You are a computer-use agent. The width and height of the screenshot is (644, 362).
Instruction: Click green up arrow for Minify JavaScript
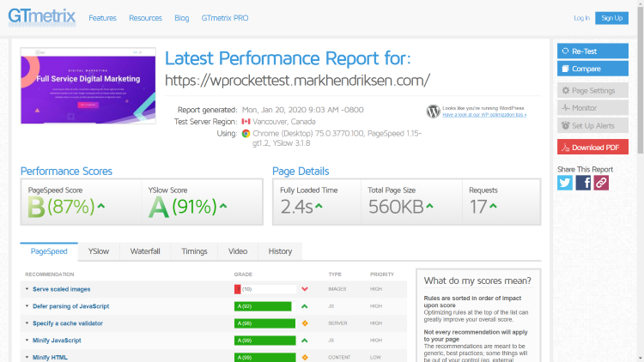pyautogui.click(x=305, y=341)
